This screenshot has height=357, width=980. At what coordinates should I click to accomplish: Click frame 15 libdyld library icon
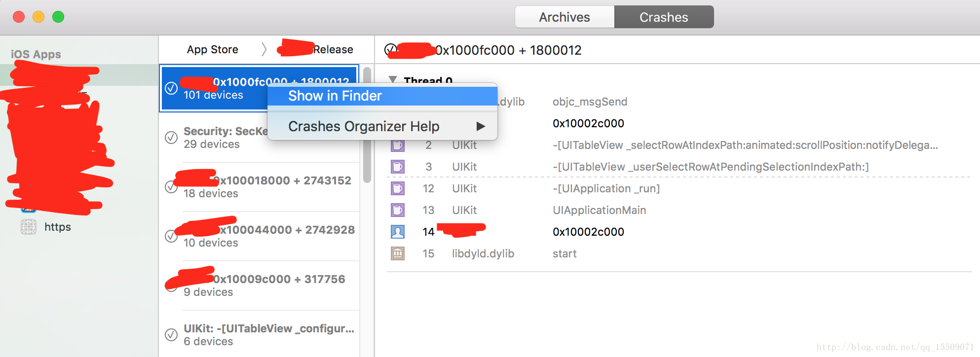(398, 253)
